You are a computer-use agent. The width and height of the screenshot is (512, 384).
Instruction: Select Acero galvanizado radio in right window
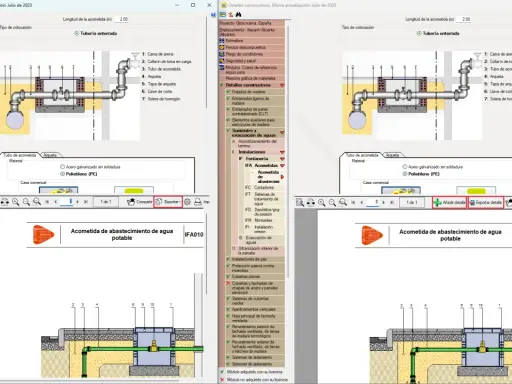405,167
